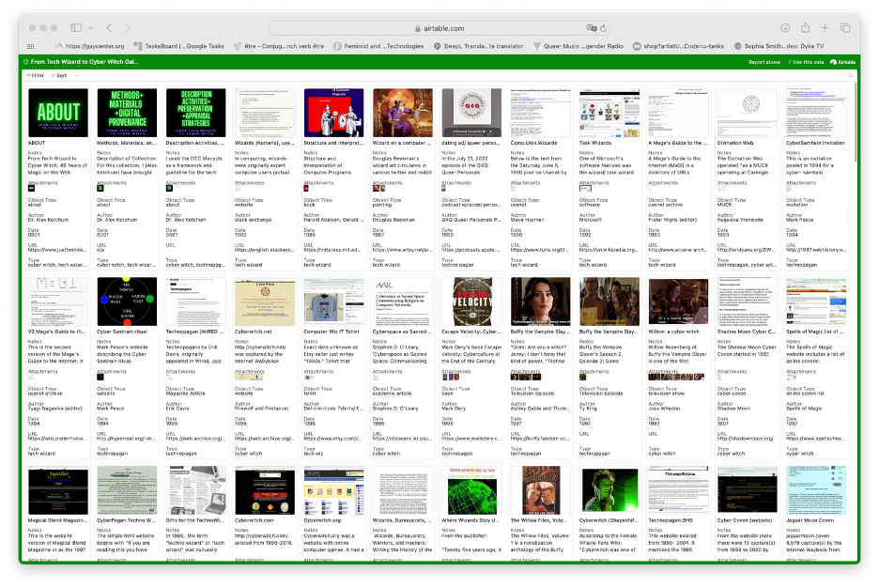Open the Sort options
Screen dimensions: 879x588
coord(58,75)
